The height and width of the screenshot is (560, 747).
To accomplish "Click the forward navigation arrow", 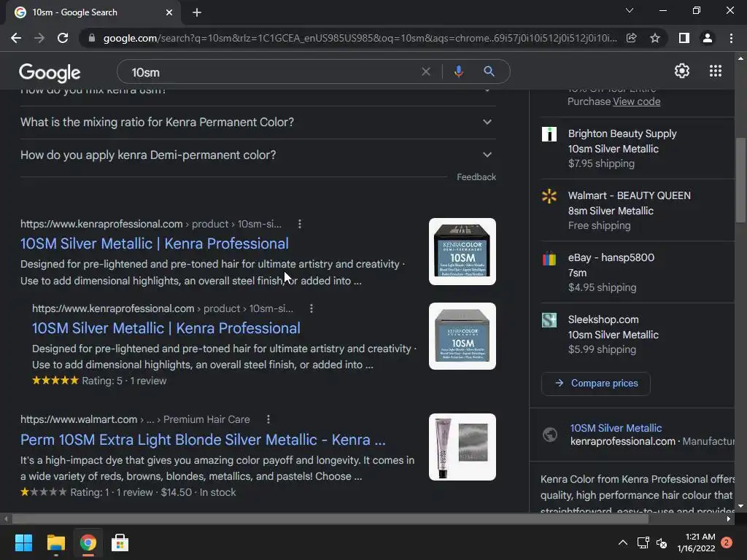I will coord(39,38).
